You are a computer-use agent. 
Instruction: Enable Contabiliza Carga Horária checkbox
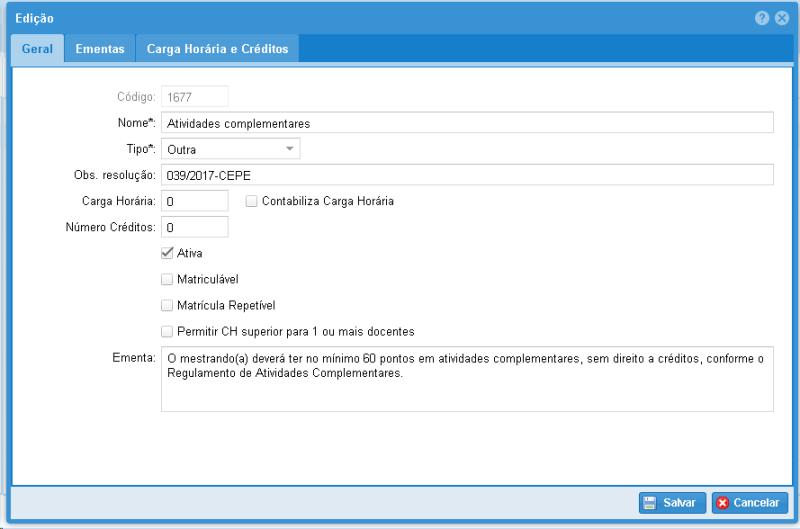pyautogui.click(x=252, y=201)
